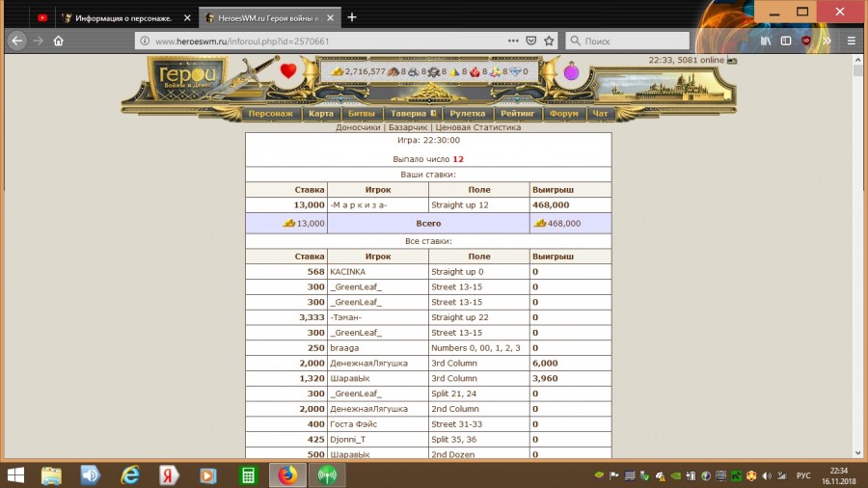
Task: Open the Firefox hamburger menu
Action: tap(852, 41)
